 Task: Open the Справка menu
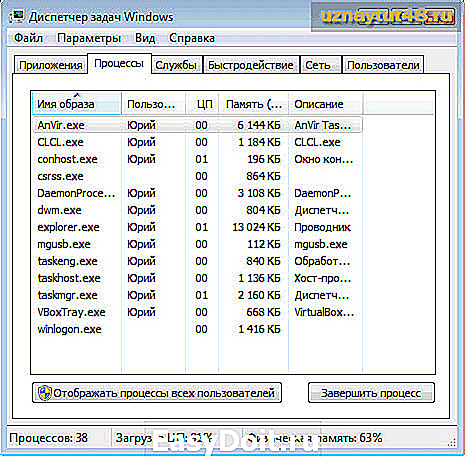pyautogui.click(x=192, y=38)
